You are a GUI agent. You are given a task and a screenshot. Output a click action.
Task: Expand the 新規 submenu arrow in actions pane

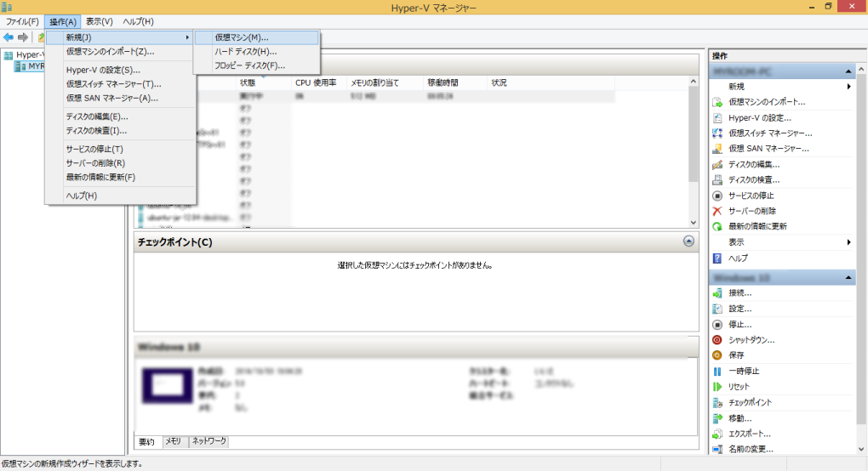click(x=848, y=87)
